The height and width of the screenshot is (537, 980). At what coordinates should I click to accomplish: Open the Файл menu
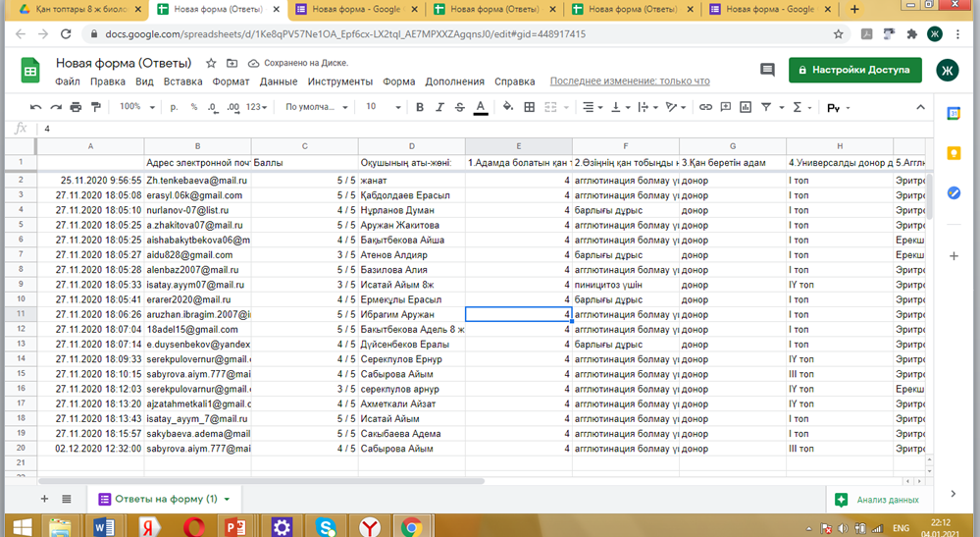click(x=67, y=81)
